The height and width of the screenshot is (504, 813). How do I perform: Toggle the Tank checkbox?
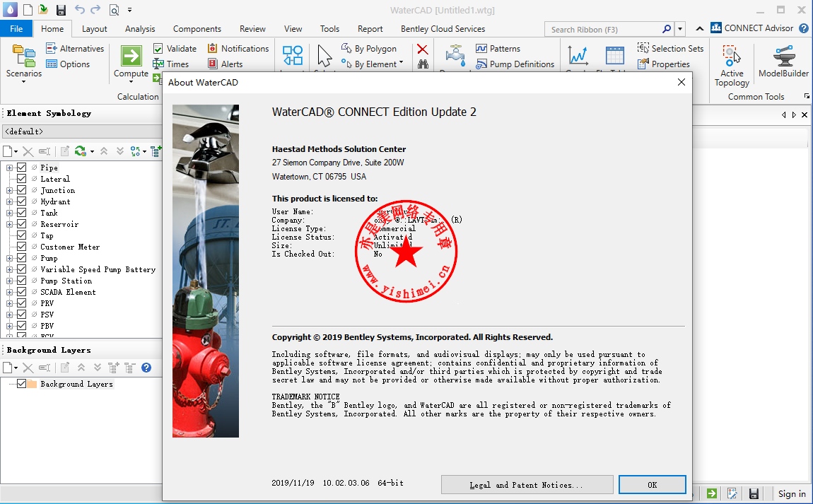pyautogui.click(x=21, y=213)
